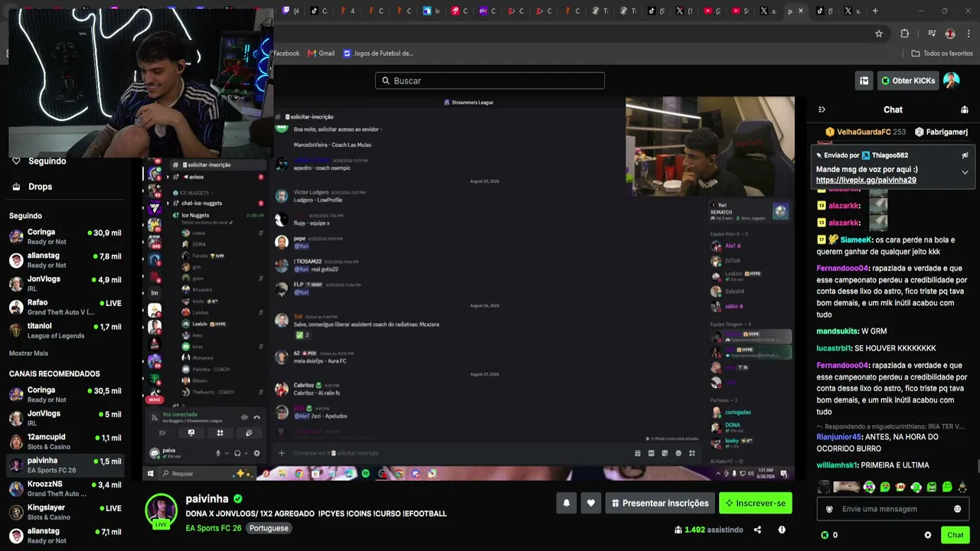Hide the pinned chat message
The width and height of the screenshot is (980, 551).
pyautogui.click(x=965, y=155)
